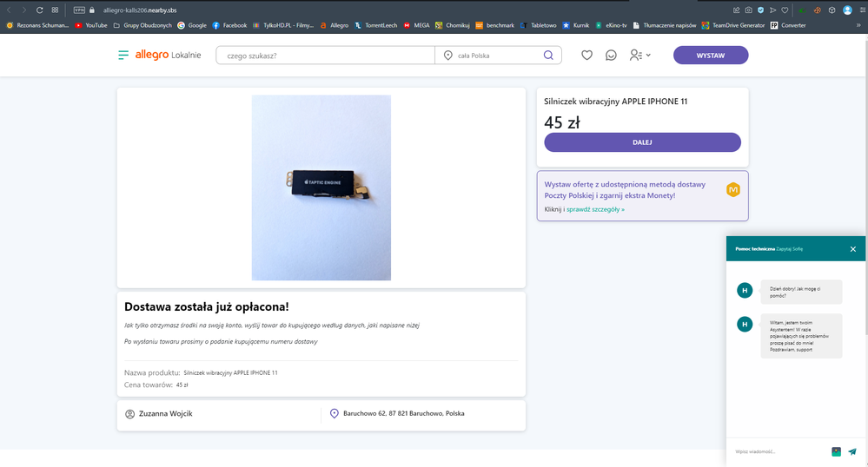Open the browser profile avatar
The width and height of the screenshot is (868, 467).
point(847,10)
